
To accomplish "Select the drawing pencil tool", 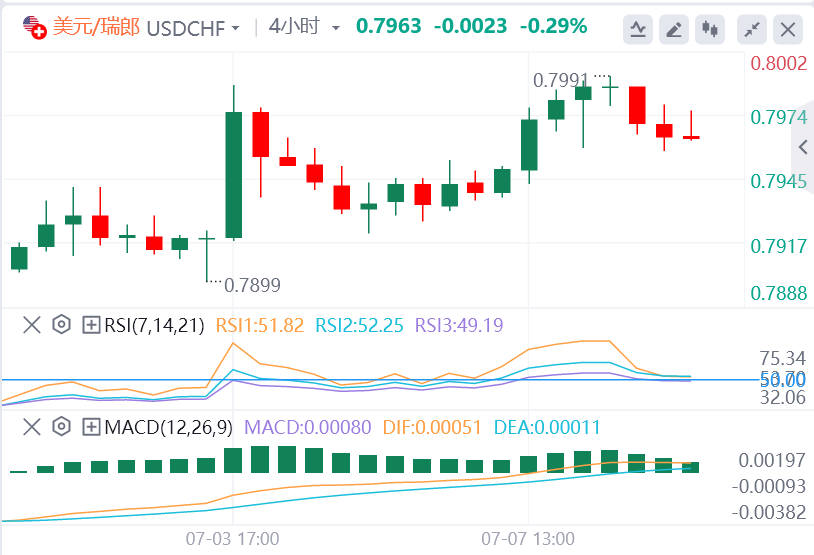I will click(x=676, y=29).
